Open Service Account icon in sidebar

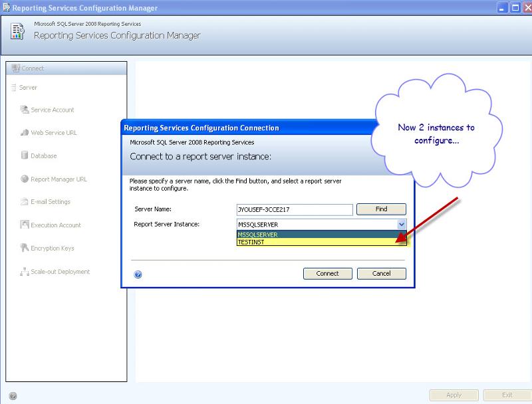[25, 110]
